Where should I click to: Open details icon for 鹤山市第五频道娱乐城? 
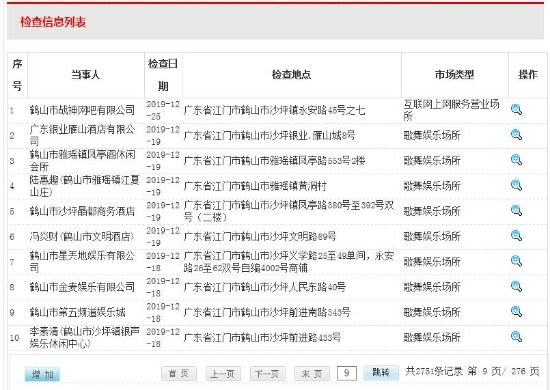click(516, 312)
